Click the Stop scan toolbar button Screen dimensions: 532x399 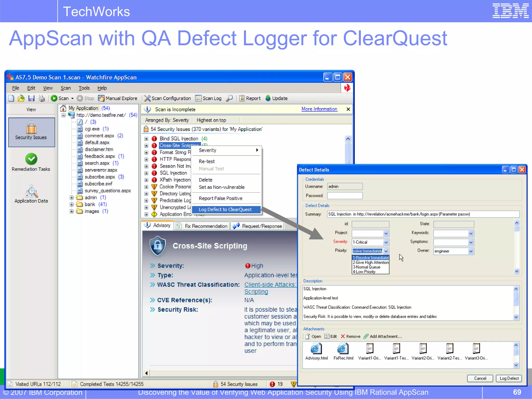click(85, 98)
